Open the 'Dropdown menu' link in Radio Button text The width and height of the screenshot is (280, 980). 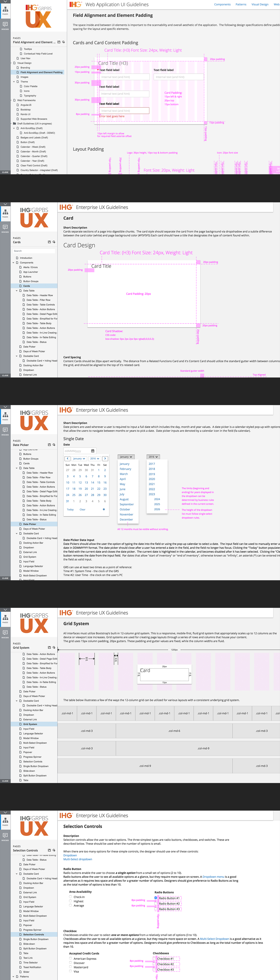coord(213,877)
